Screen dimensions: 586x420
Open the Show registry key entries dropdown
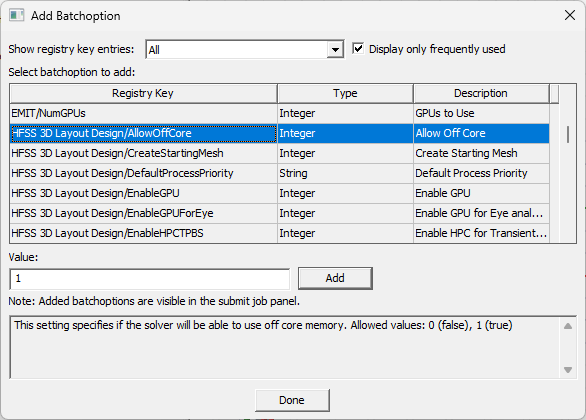click(x=335, y=49)
